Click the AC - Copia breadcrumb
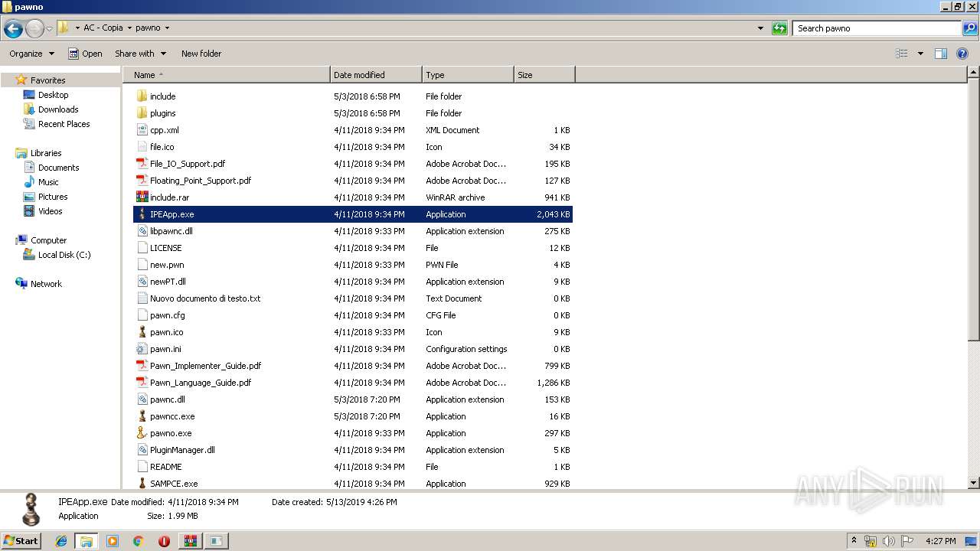 click(x=103, y=28)
